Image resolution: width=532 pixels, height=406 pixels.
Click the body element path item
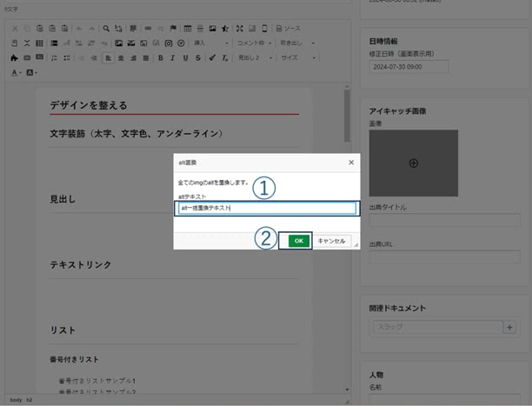pyautogui.click(x=16, y=400)
